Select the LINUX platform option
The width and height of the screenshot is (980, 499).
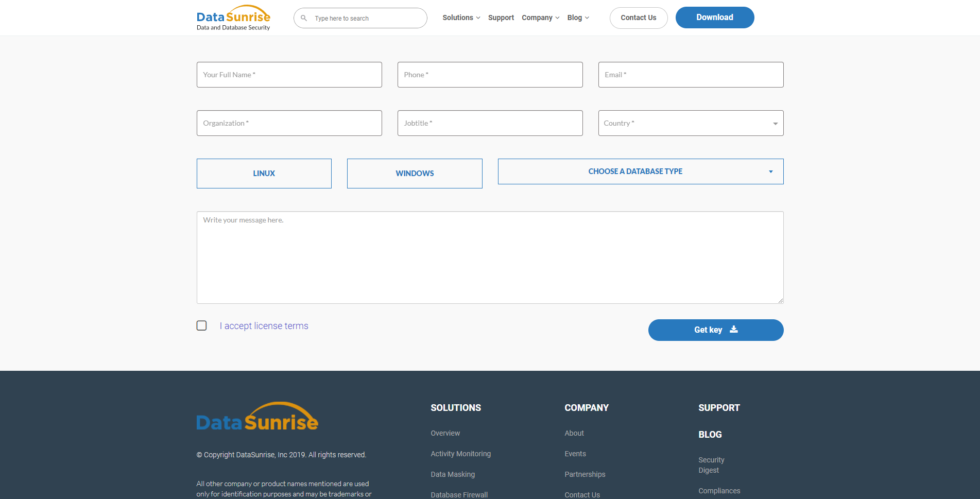point(264,174)
